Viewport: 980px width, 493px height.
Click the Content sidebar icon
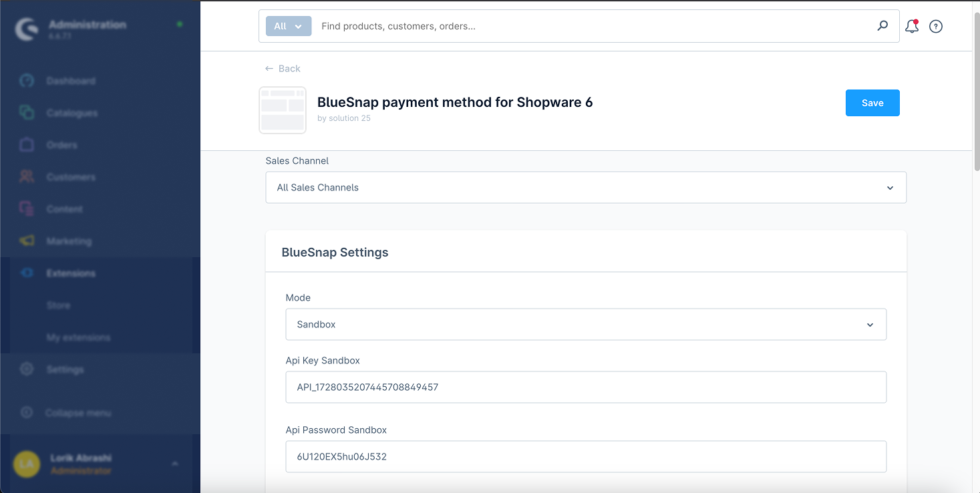click(x=27, y=209)
